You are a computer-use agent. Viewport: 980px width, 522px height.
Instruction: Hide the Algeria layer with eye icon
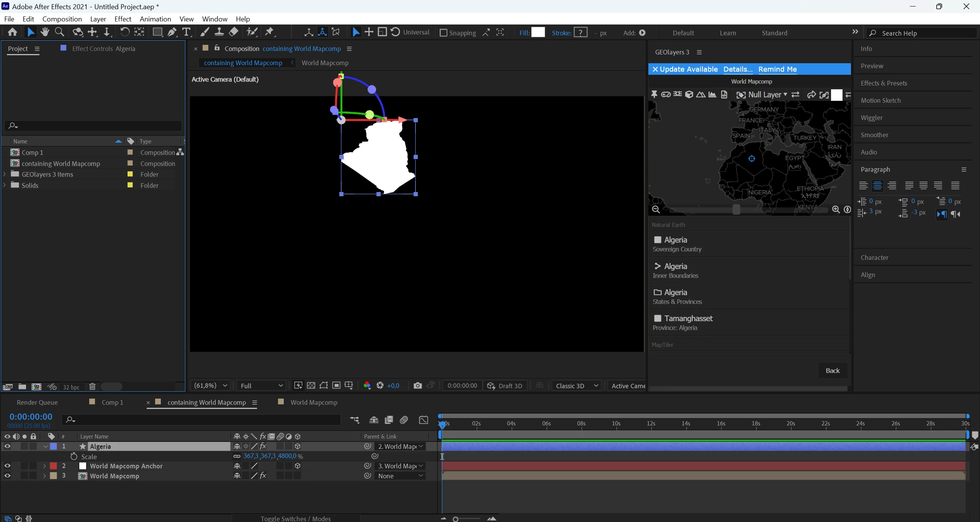tap(7, 446)
